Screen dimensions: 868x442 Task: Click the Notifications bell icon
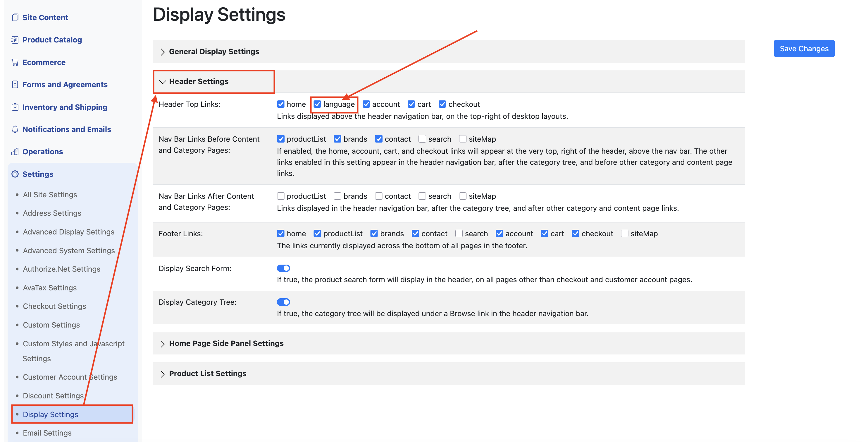coord(15,129)
